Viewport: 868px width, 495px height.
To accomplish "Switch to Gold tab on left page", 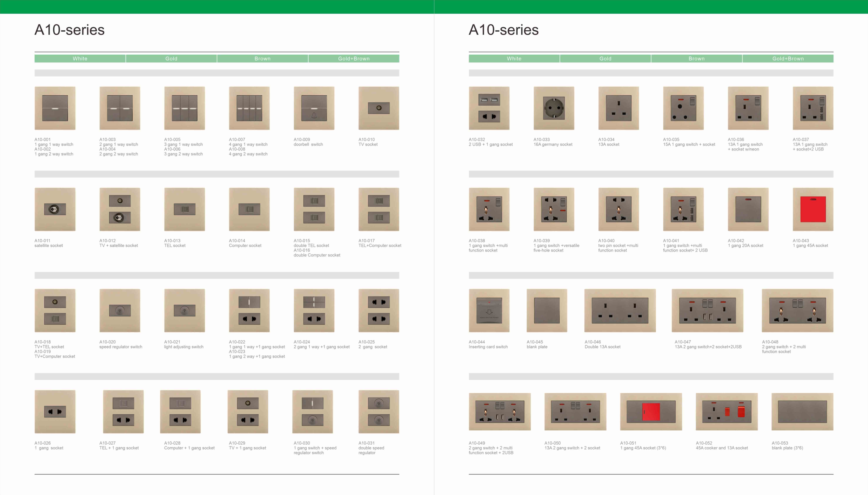I will tap(171, 59).
